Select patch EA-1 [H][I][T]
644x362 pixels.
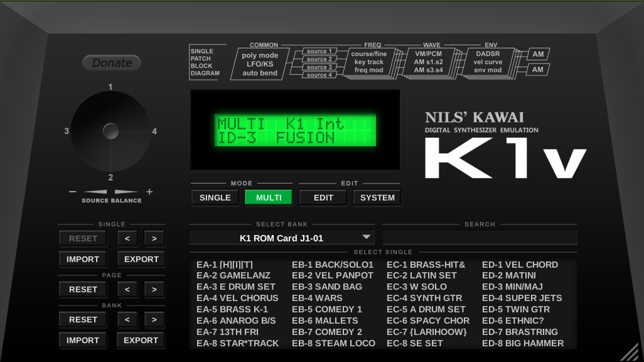click(225, 265)
